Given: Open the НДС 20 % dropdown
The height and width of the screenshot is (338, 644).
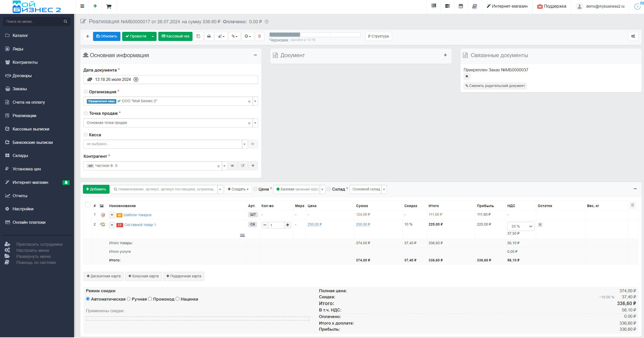Looking at the screenshot, I should 521,226.
